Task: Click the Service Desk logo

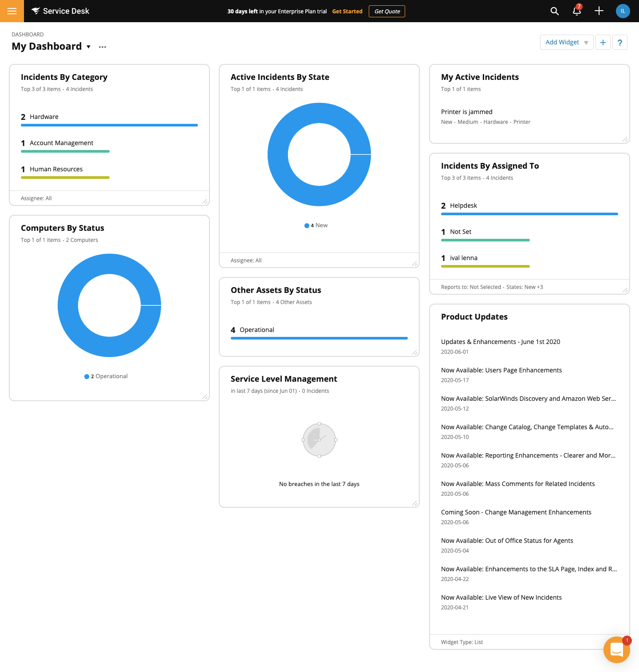Action: (x=60, y=11)
